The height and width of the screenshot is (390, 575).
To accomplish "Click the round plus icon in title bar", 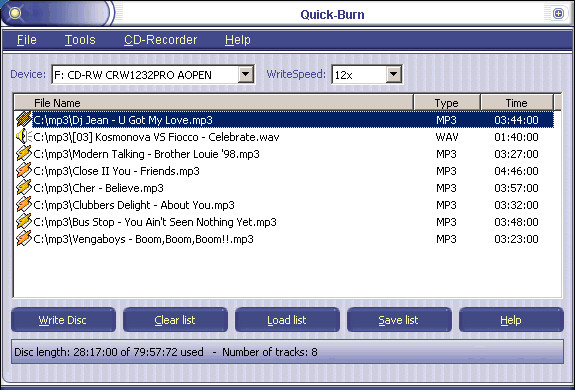I will point(558,14).
